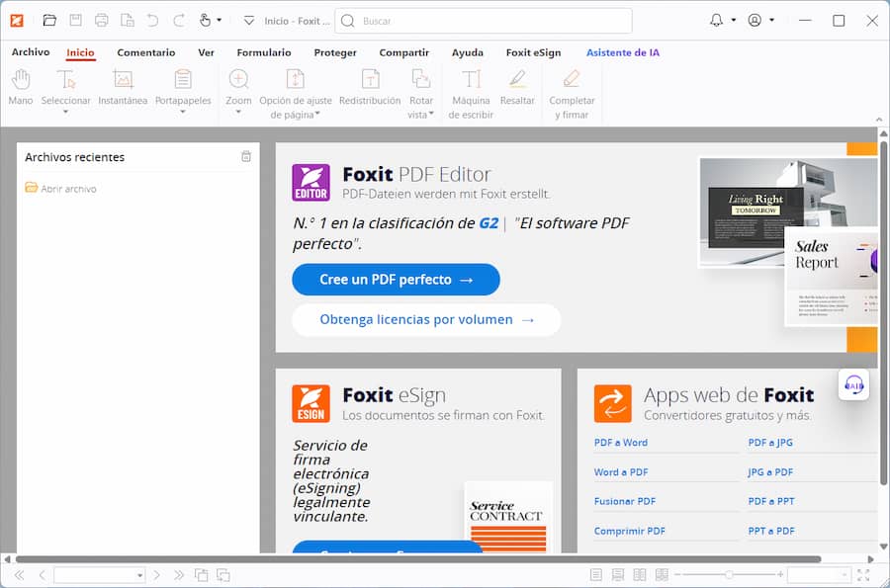The height and width of the screenshot is (588, 890).
Task: Switch to the Ver tab
Action: 206,52
